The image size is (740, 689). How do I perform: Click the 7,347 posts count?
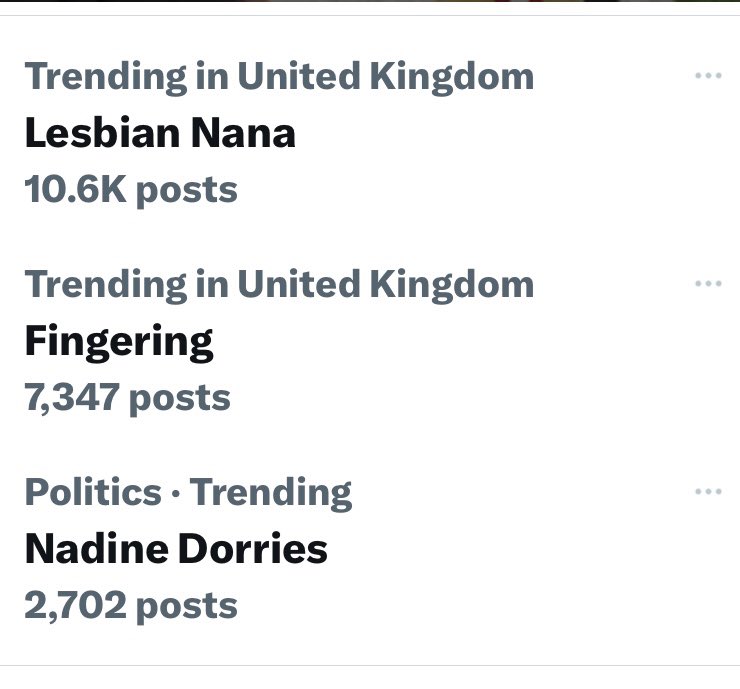tap(127, 399)
